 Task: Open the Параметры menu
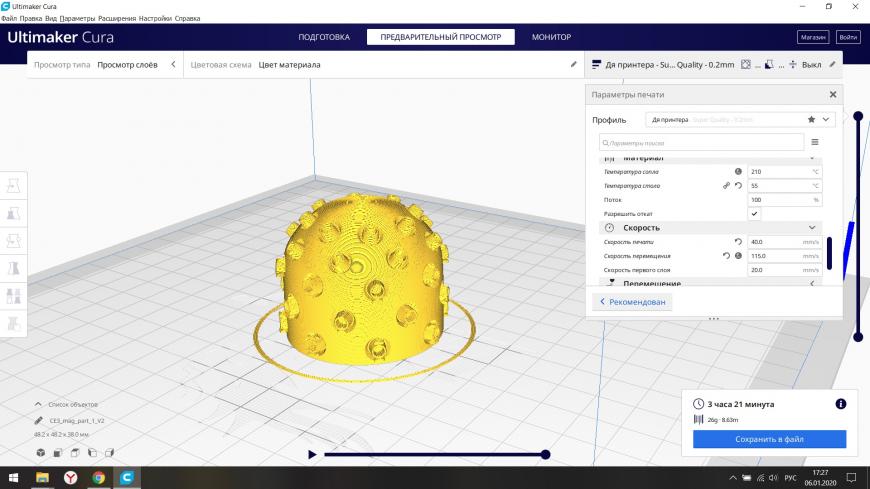pyautogui.click(x=77, y=18)
